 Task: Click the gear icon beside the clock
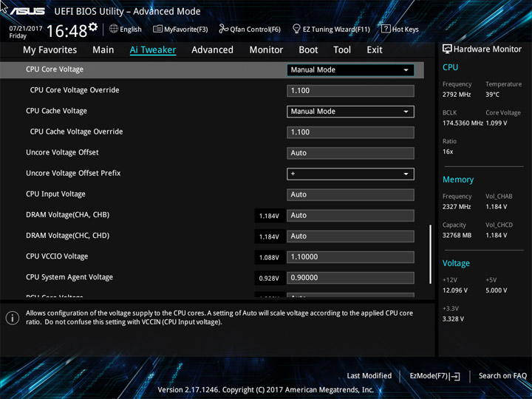pos(93,27)
